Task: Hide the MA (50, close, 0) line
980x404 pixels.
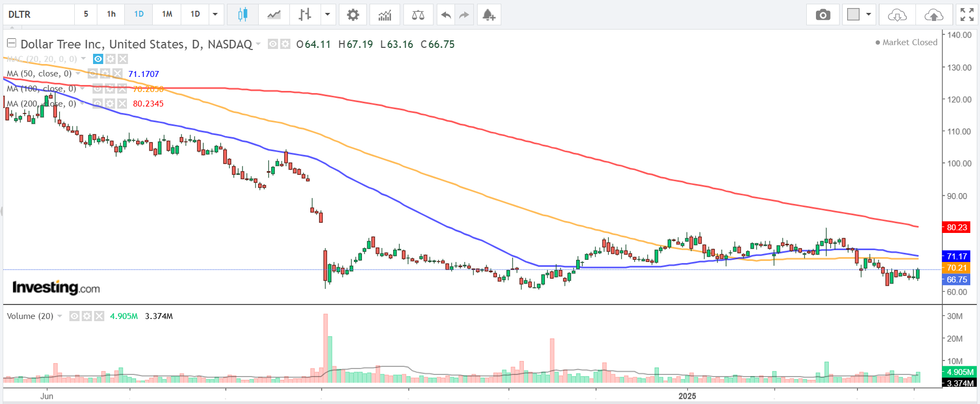Action: click(93, 74)
